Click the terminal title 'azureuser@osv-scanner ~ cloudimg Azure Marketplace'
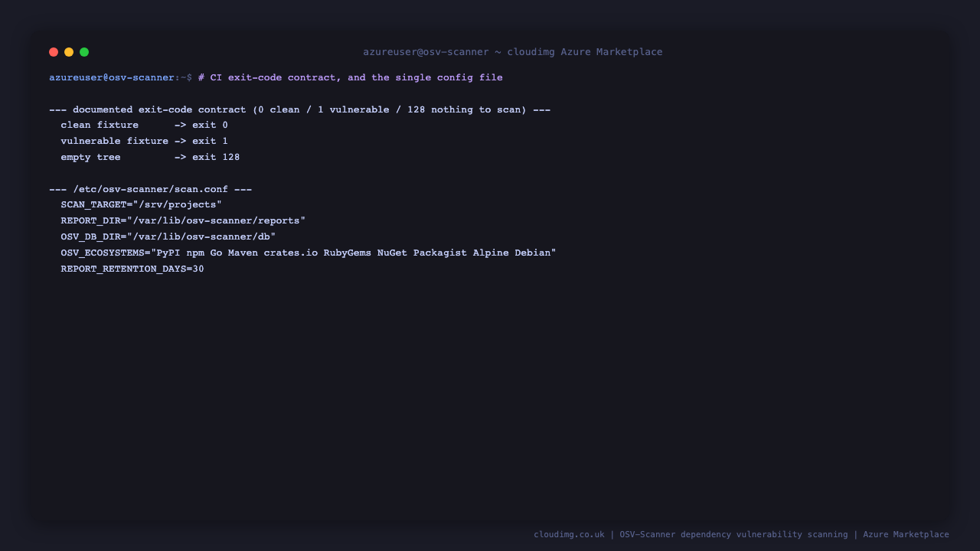 pos(513,52)
